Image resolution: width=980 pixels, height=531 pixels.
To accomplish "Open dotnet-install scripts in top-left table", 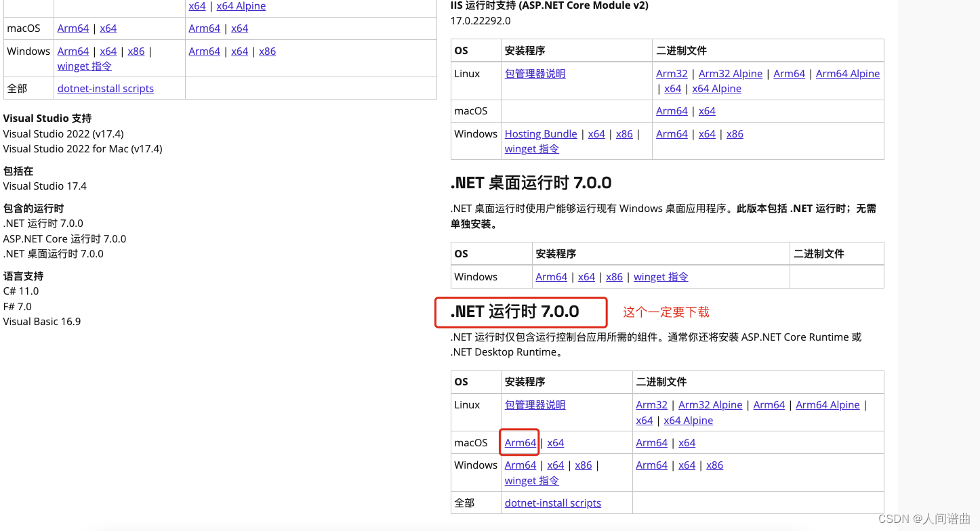I will (x=105, y=88).
